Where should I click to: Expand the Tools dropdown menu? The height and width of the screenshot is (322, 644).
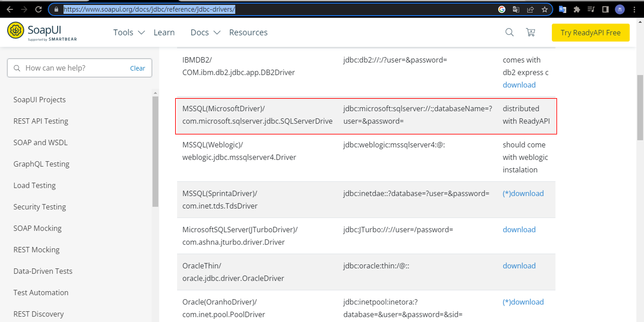point(129,32)
